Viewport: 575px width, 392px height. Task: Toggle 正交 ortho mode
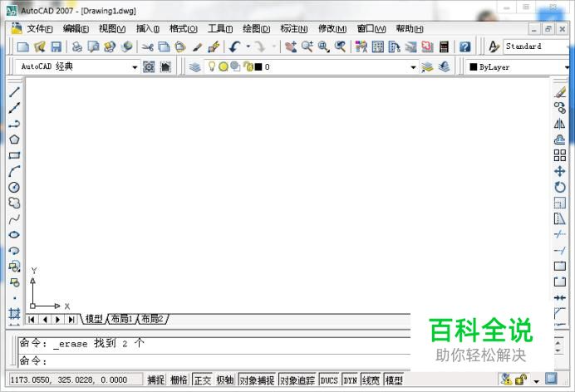pos(203,380)
